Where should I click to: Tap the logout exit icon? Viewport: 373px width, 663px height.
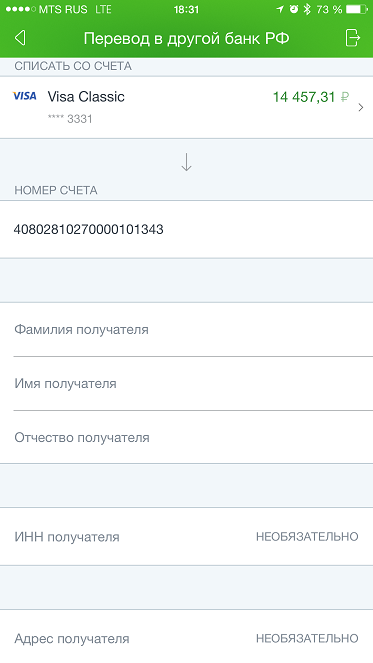[x=352, y=38]
